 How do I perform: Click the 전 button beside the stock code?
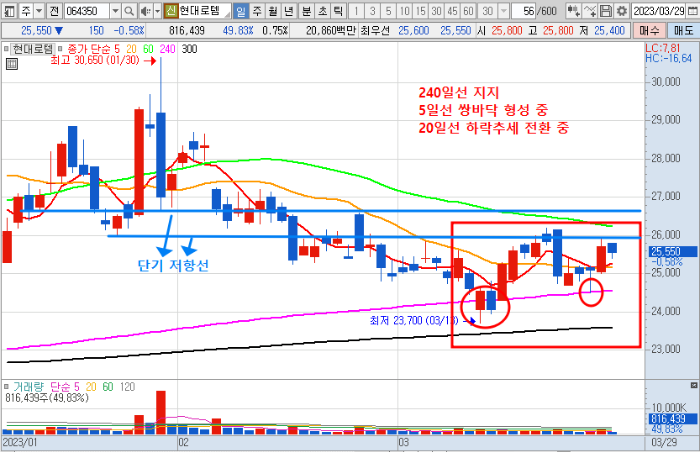[x=54, y=11]
